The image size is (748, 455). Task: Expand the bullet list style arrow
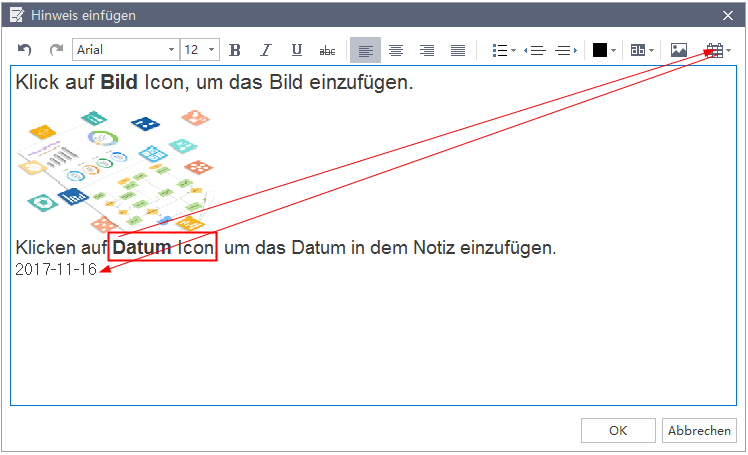coord(513,50)
